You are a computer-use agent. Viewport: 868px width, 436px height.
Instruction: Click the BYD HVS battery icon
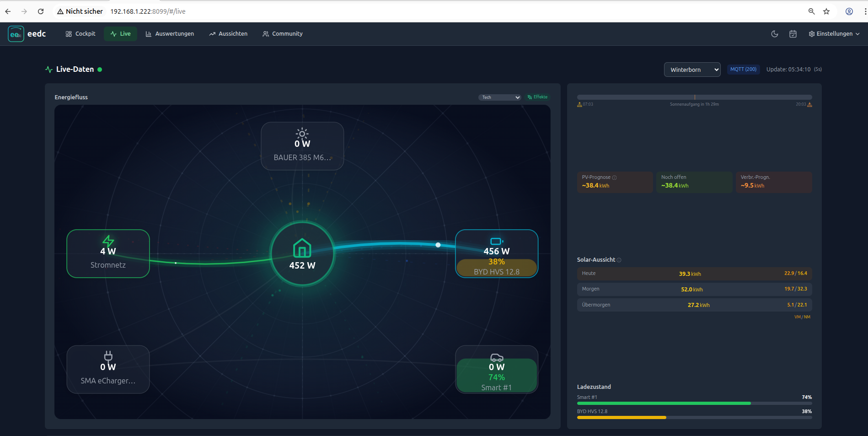tap(496, 241)
